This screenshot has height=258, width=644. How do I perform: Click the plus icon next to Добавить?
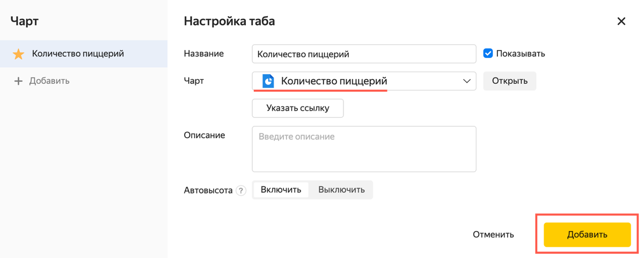pos(18,81)
